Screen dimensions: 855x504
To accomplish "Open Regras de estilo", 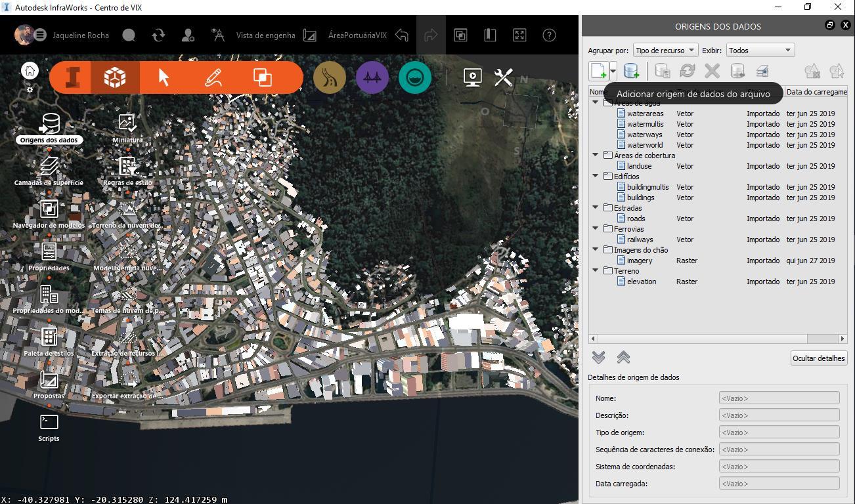I will [127, 165].
